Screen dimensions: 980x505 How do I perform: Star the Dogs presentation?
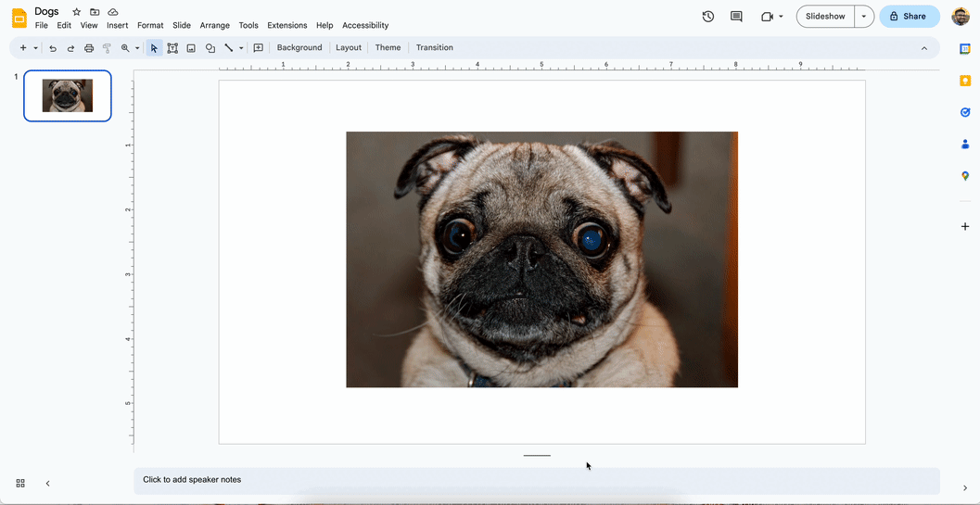[x=76, y=12]
